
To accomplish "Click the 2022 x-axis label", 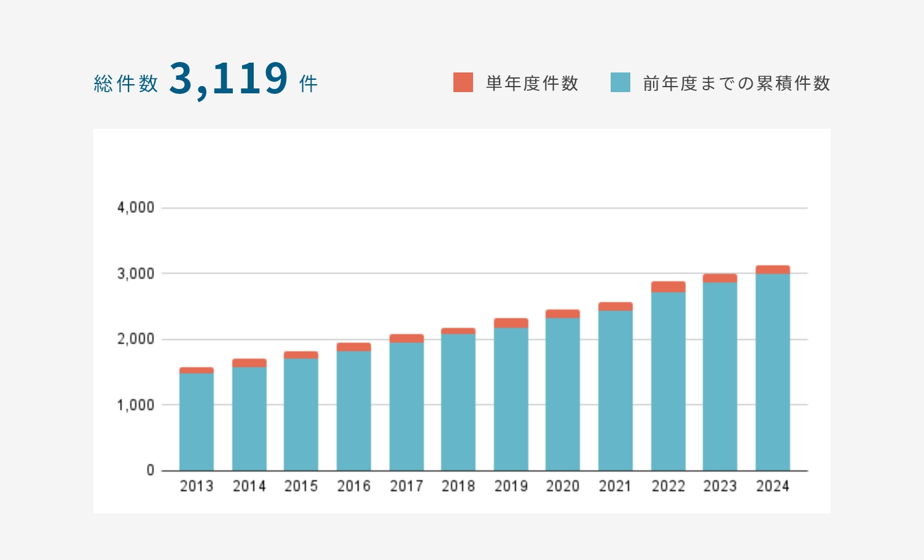I will click(668, 486).
